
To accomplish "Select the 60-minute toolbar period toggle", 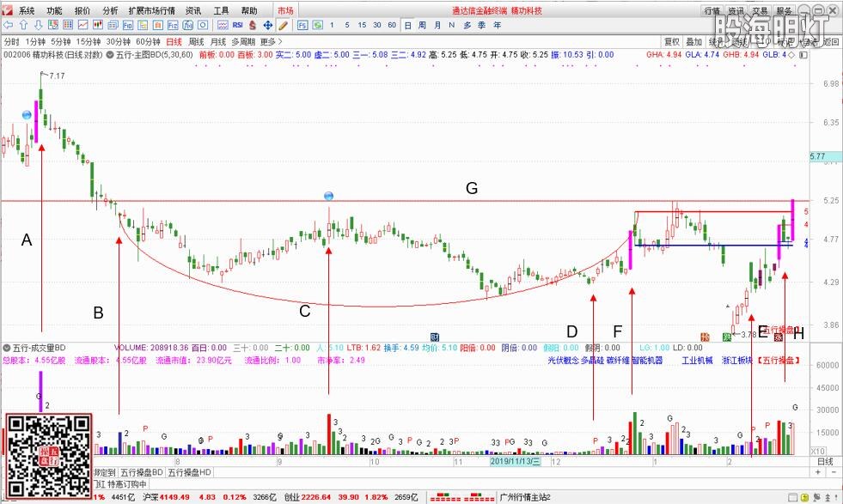I will pos(392,25).
